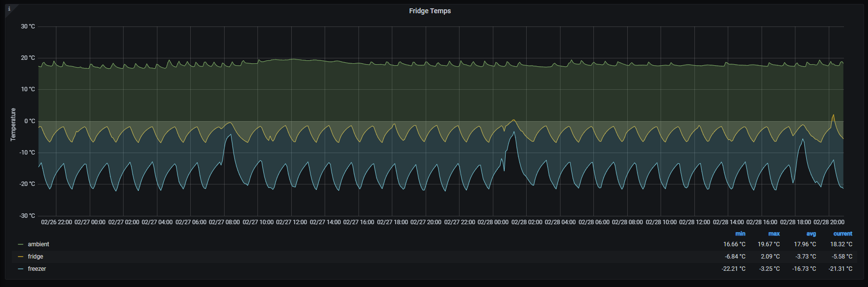Open the Fridge Temps panel title menu
Image resolution: width=868 pixels, height=287 pixels.
pyautogui.click(x=430, y=11)
